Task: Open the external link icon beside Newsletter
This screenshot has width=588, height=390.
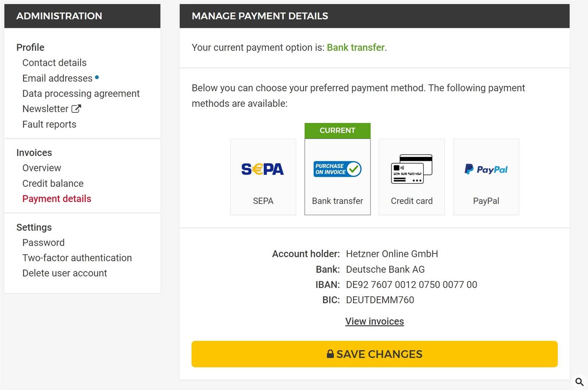Action: pos(76,109)
